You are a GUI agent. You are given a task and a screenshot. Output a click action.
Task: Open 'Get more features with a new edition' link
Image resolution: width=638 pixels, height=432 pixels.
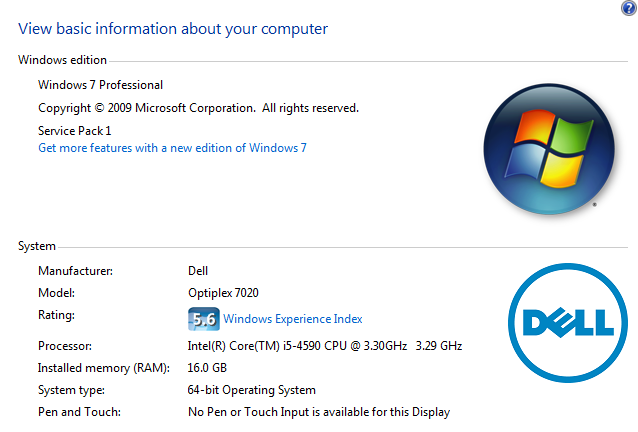coord(172,148)
